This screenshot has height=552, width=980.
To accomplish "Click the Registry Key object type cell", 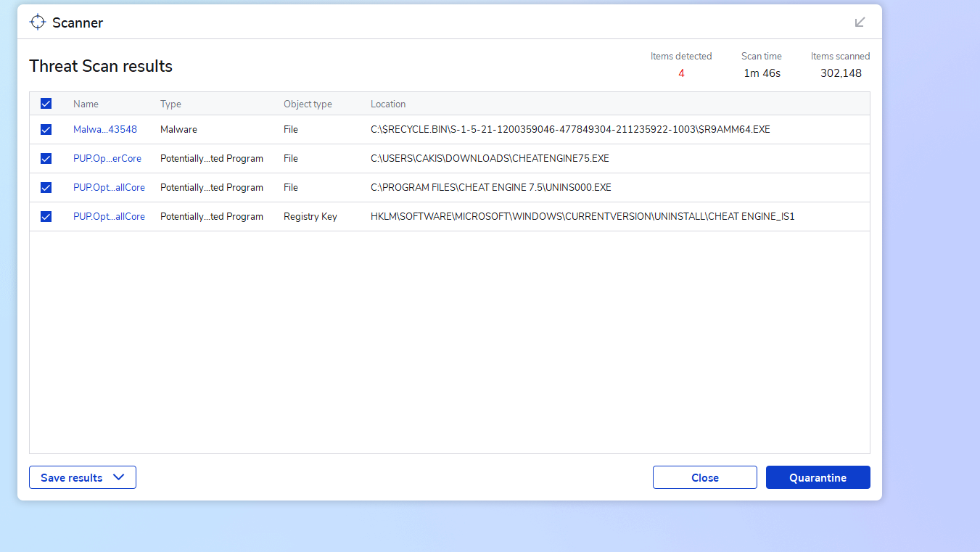I will (x=310, y=216).
